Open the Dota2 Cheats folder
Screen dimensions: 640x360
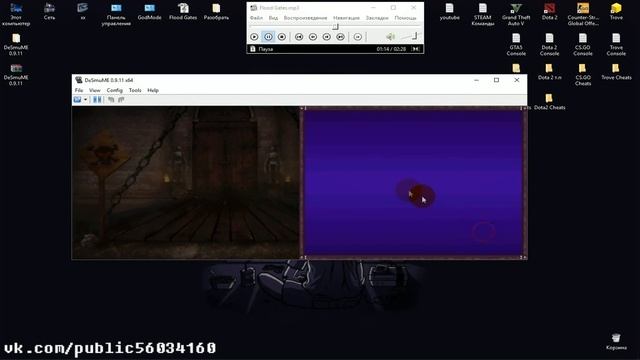pos(549,102)
